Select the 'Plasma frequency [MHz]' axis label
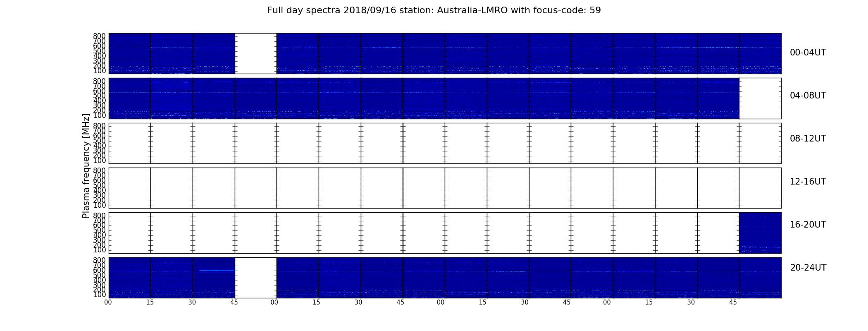 tap(86, 165)
